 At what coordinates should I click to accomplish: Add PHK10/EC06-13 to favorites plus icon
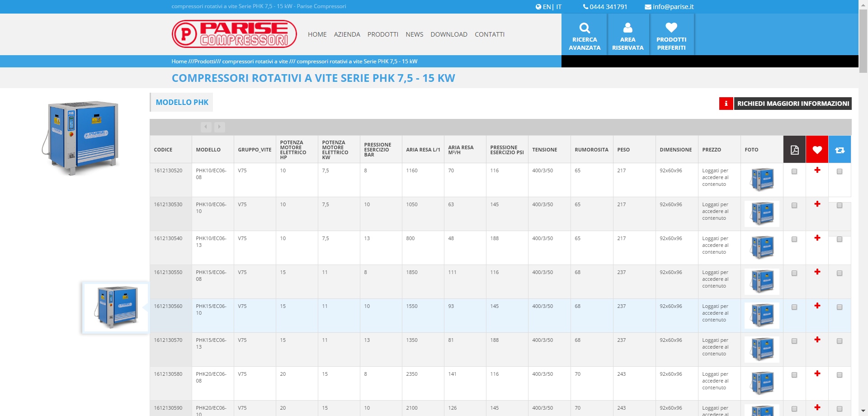pos(817,238)
